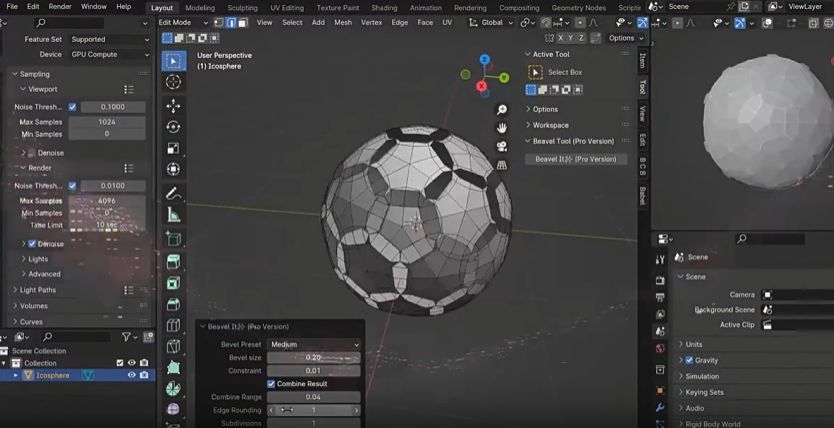This screenshot has width=834, height=428.
Task: Select the Annotate tool
Action: coord(173,193)
